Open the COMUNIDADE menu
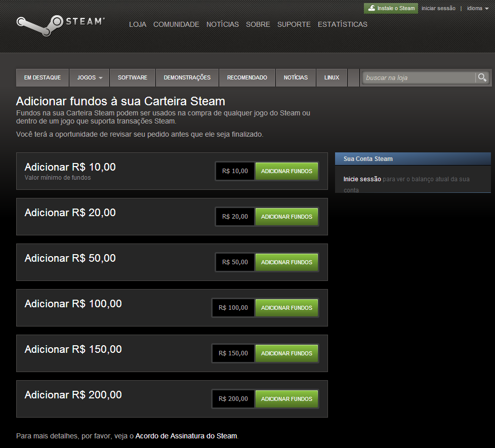 point(176,24)
